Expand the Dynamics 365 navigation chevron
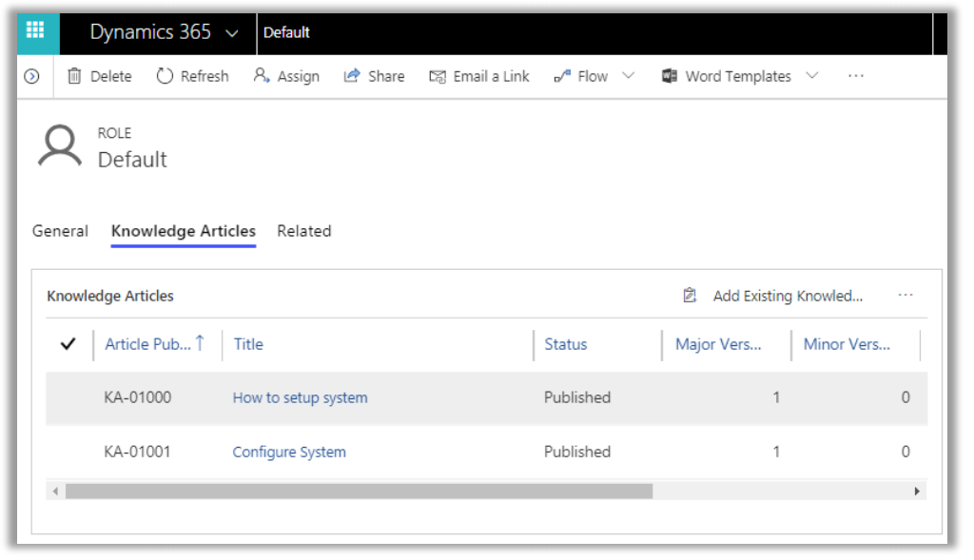Screen dimensions: 974x560 [x=232, y=33]
